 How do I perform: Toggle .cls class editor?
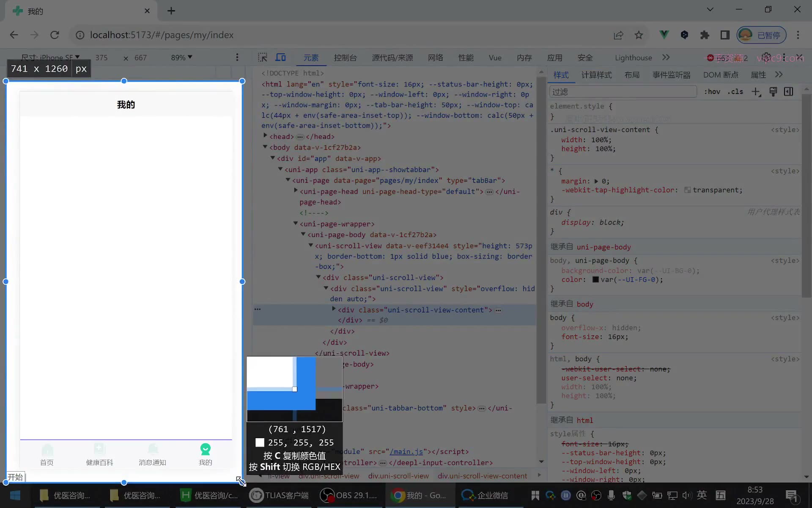pos(735,92)
